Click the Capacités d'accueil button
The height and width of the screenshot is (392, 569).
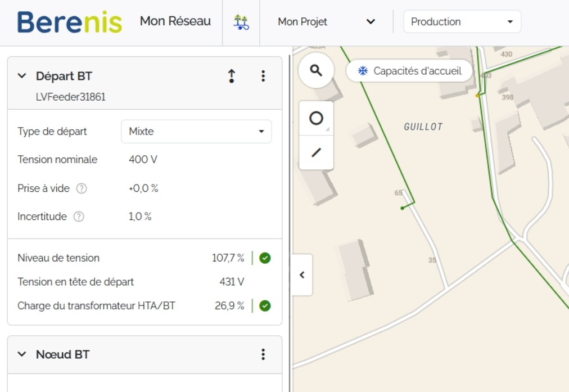tap(409, 71)
